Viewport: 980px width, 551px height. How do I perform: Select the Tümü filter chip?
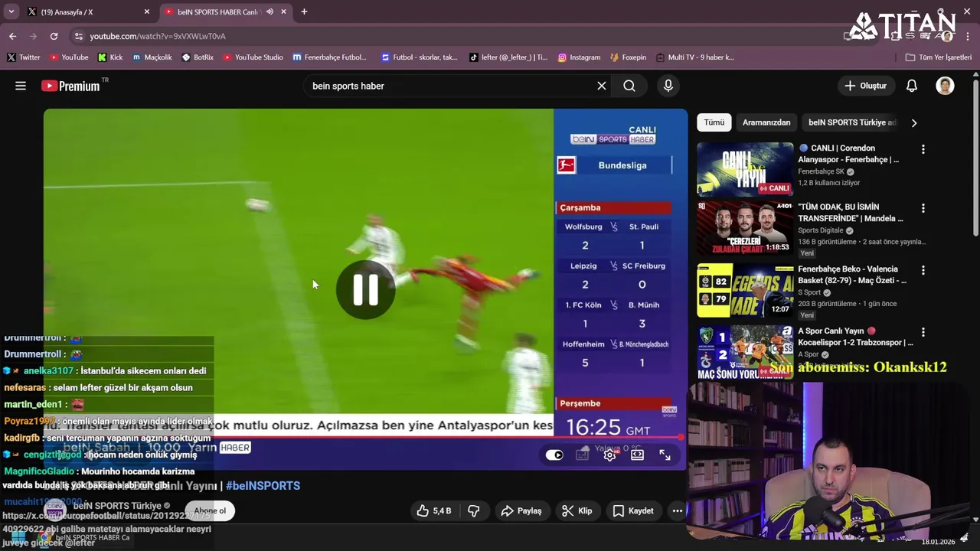[x=714, y=122]
